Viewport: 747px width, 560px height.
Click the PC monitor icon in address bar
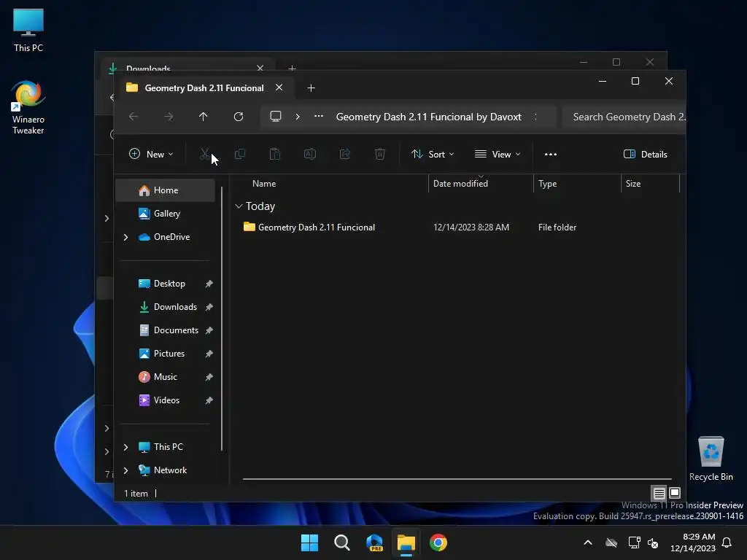(275, 117)
